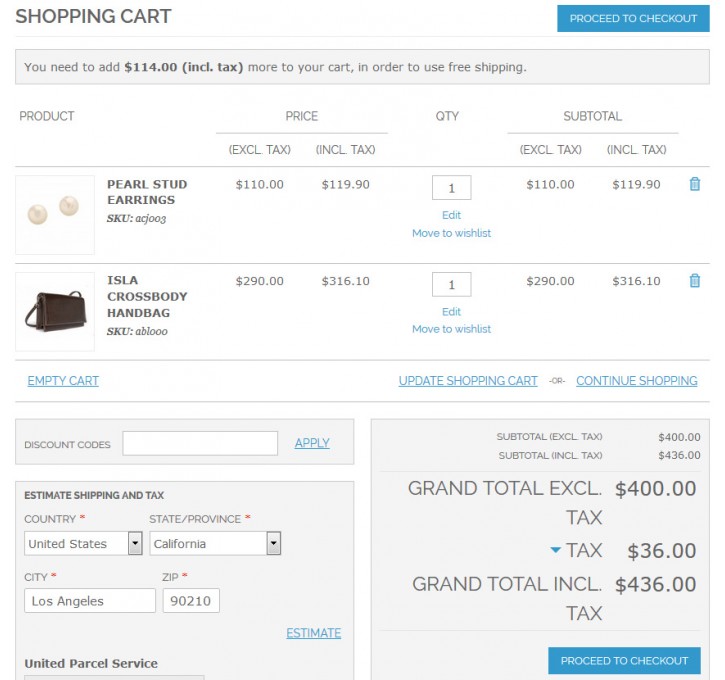
Task: Click the Estimate shipping link
Action: pos(313,633)
